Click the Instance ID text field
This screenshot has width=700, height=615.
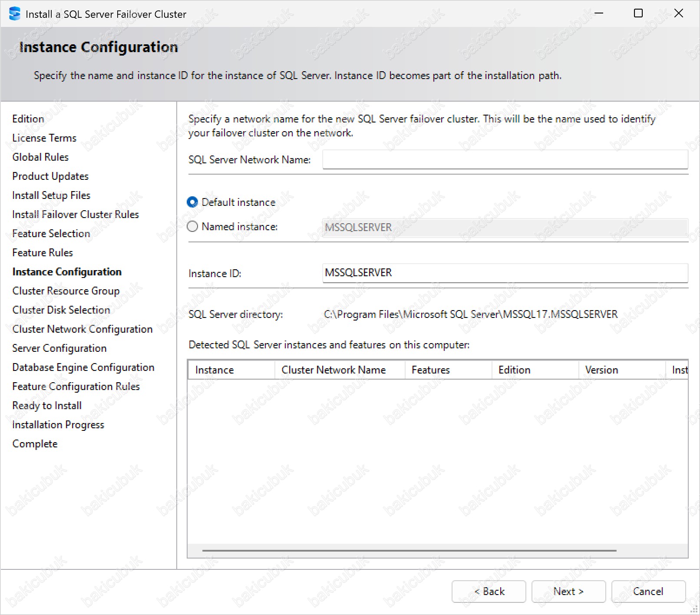(x=505, y=273)
